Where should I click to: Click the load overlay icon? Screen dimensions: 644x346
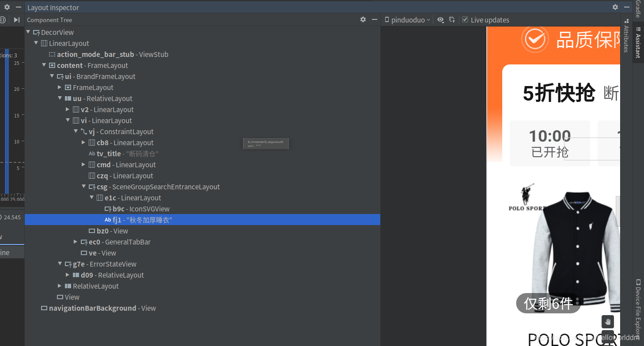452,20
